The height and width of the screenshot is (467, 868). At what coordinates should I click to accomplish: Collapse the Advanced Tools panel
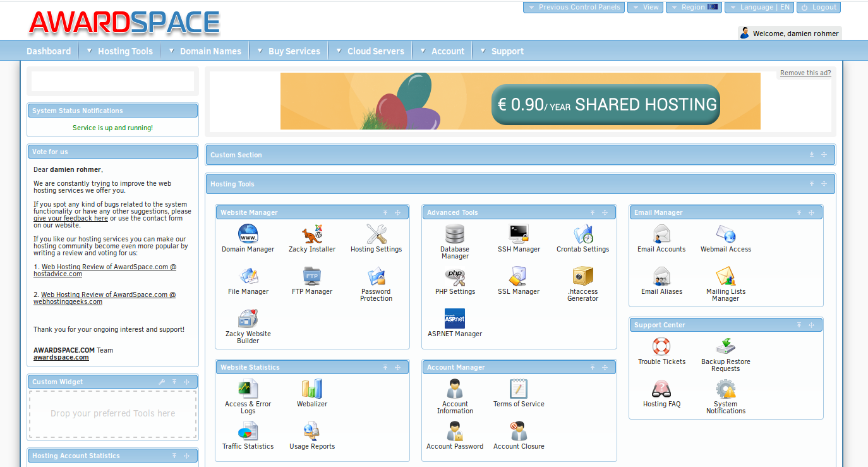coord(593,212)
